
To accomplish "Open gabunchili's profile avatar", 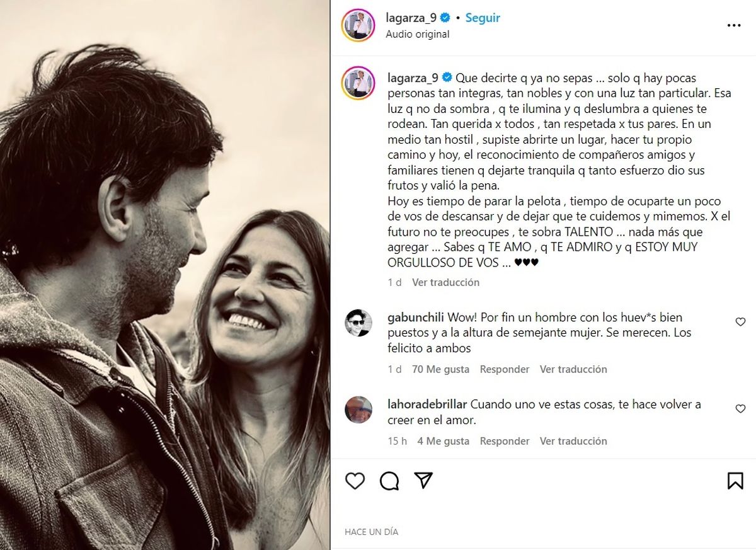I will [x=358, y=323].
